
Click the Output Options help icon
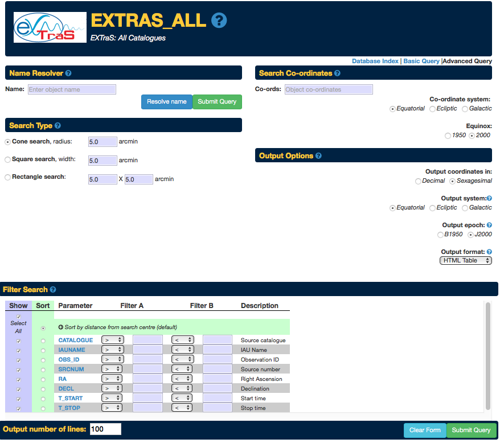(318, 156)
